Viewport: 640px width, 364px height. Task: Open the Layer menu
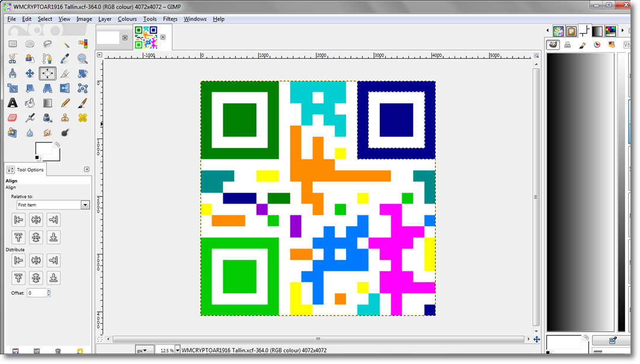[x=105, y=19]
